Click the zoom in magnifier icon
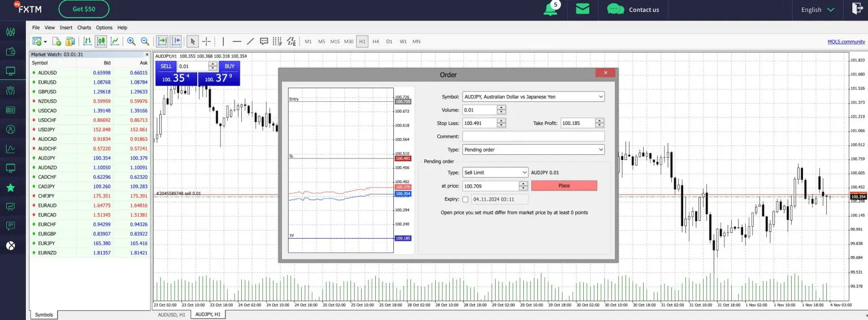Image resolution: width=868 pixels, height=320 pixels. [131, 41]
